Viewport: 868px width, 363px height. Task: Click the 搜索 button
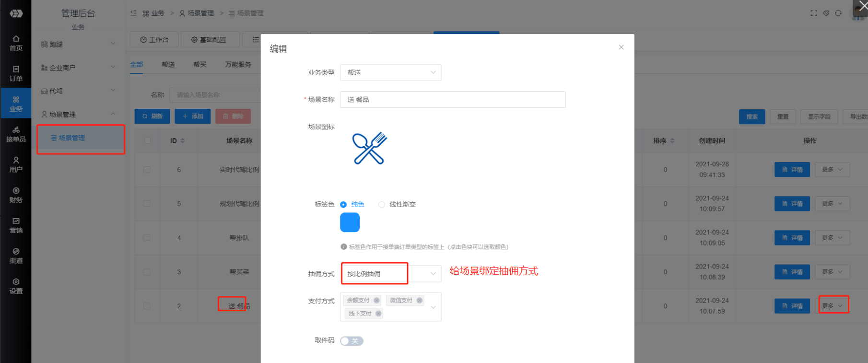coord(752,117)
